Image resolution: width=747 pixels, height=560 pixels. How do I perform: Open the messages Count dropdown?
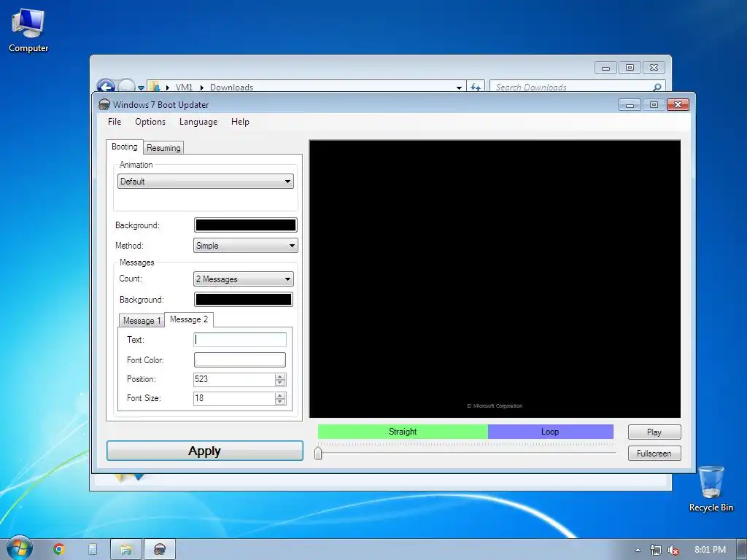[244, 279]
